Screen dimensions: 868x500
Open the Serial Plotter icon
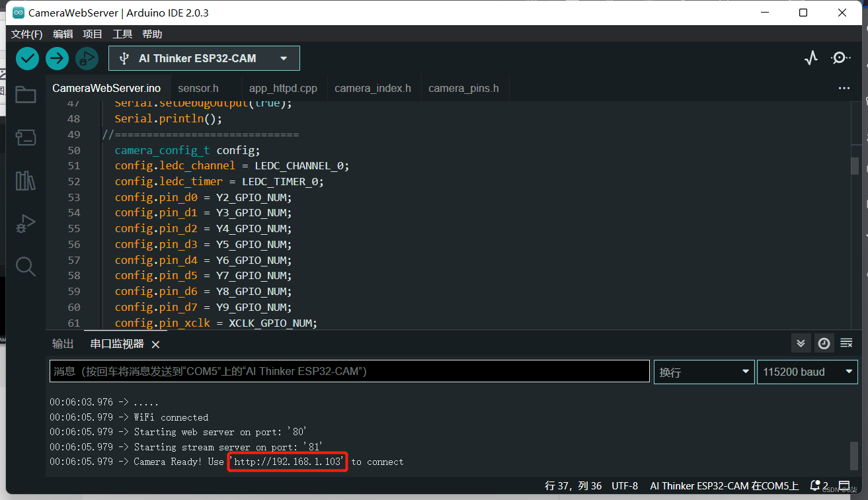[x=811, y=58]
